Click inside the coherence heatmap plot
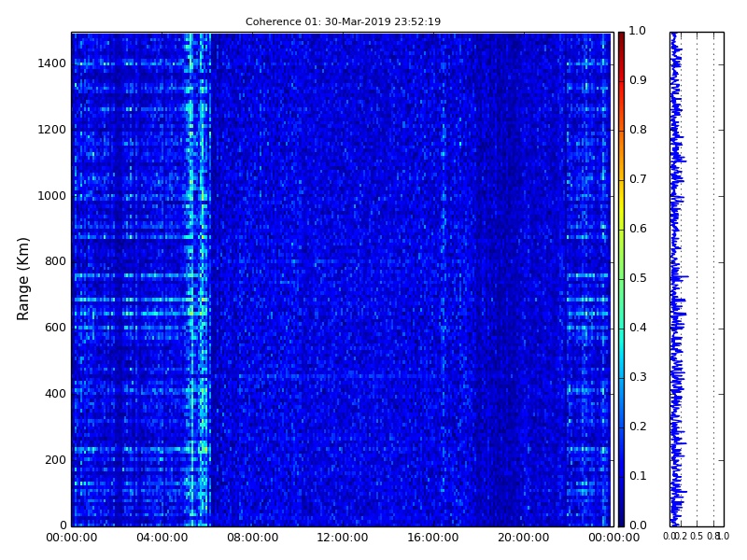The width and height of the screenshot is (747, 560). pyautogui.click(x=342, y=279)
